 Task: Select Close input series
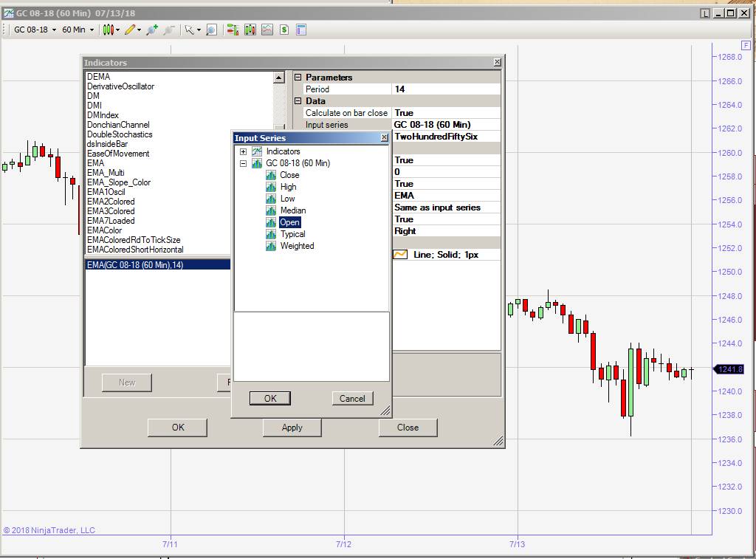point(289,175)
